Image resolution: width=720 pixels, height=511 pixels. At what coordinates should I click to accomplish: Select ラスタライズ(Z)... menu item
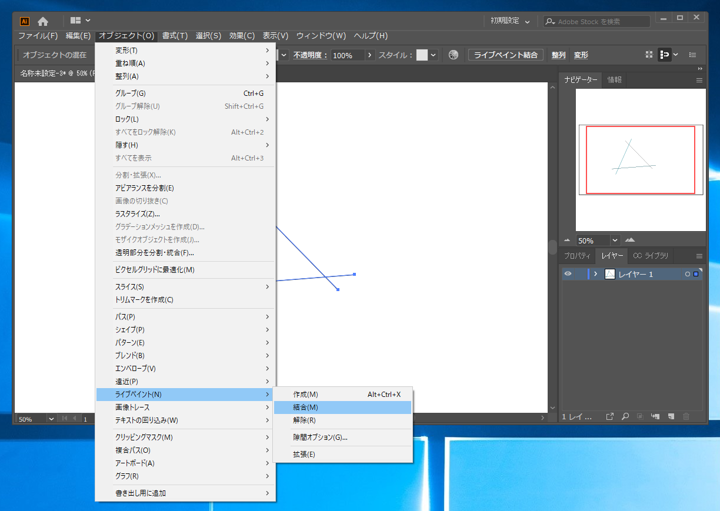pos(186,214)
